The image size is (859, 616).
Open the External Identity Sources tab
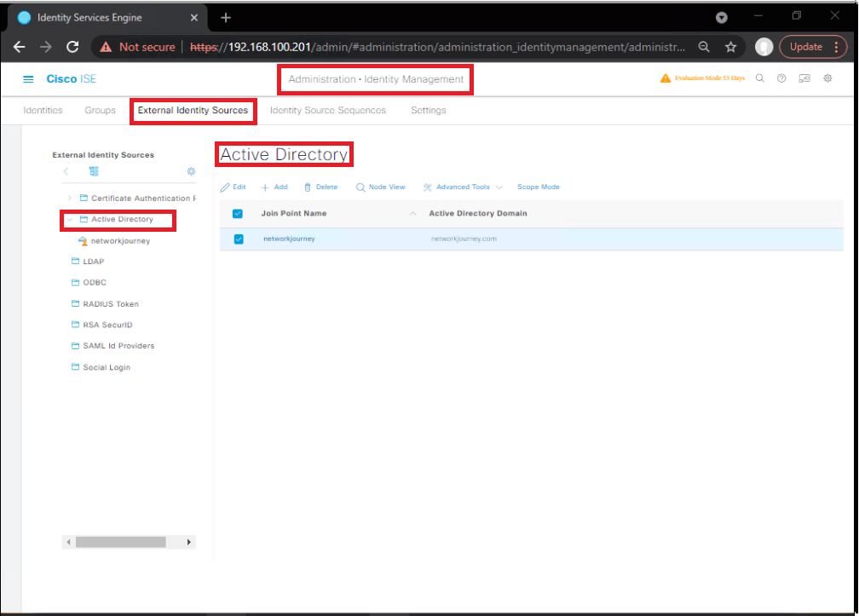(193, 111)
